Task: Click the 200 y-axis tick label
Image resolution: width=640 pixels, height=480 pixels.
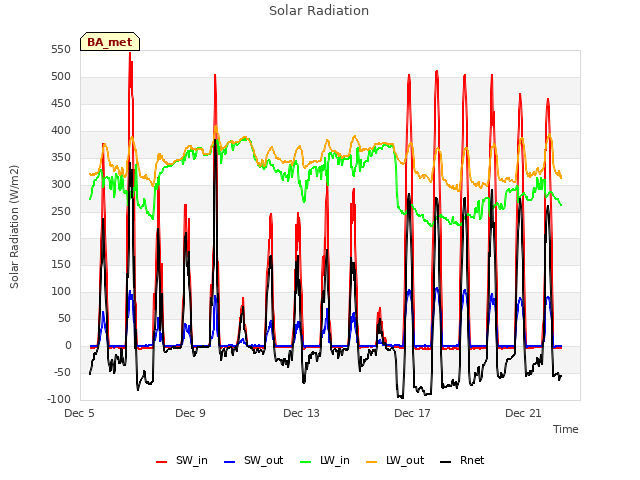Action: coord(61,238)
